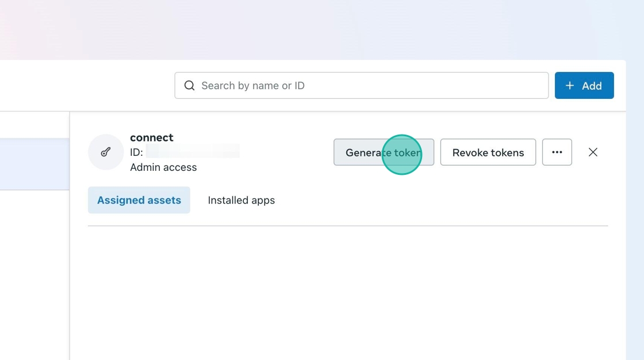644x360 pixels.
Task: Switch to the Assigned assets tab
Action: 139,200
